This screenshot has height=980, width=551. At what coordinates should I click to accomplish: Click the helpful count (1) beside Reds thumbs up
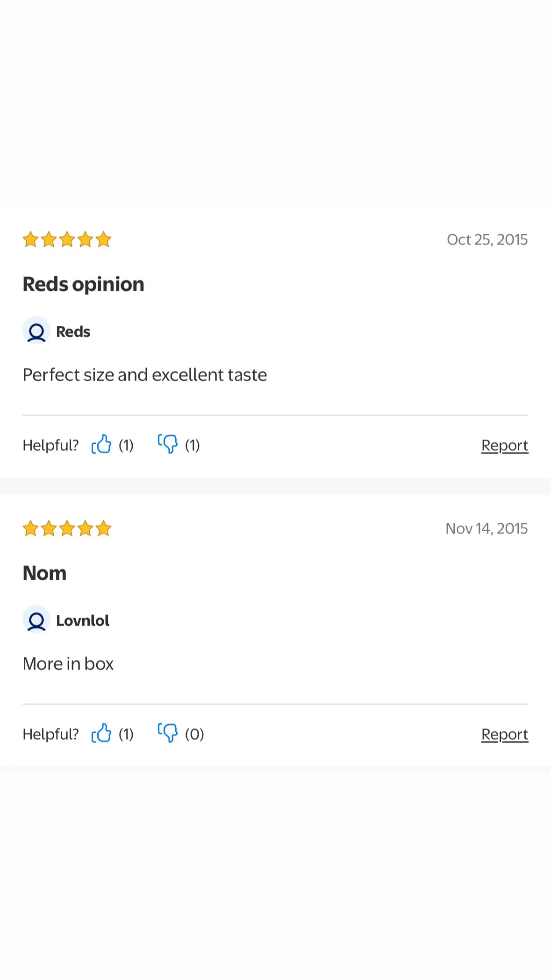126,445
